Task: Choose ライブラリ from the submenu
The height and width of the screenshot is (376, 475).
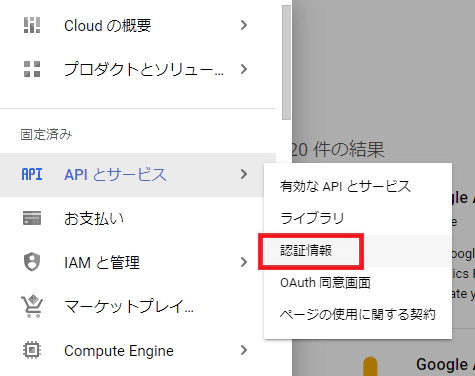Action: point(358,218)
